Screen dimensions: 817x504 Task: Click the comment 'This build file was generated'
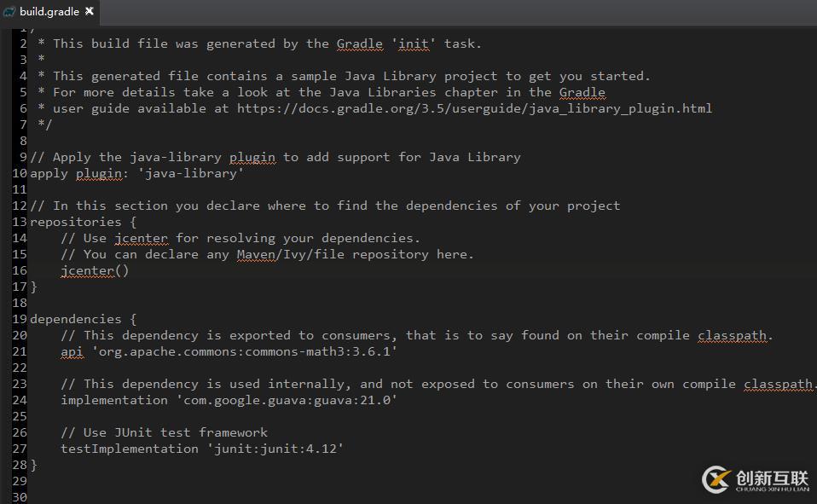260,43
